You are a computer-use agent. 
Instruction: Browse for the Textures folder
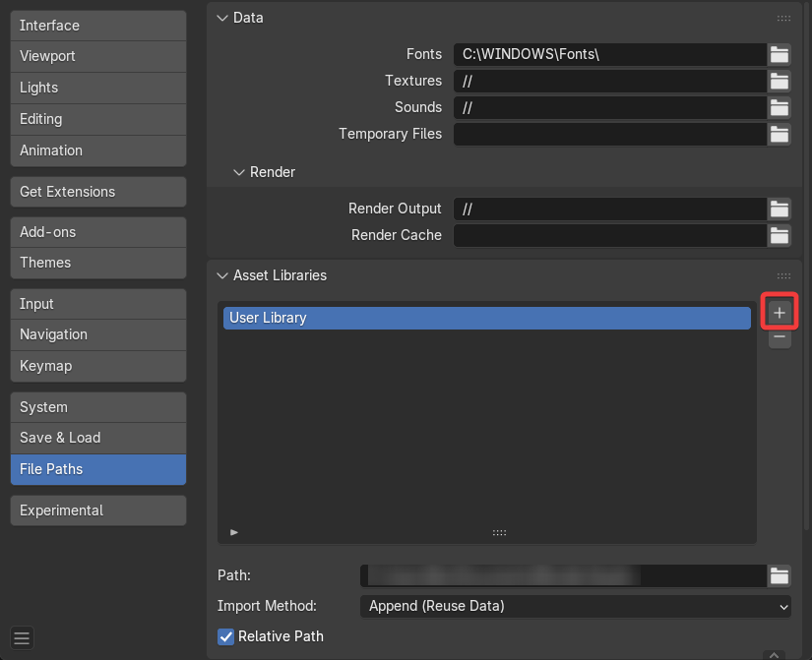coord(780,81)
